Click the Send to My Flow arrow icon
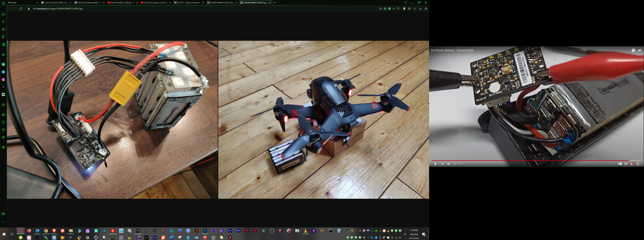The height and width of the screenshot is (240, 644). (394, 8)
